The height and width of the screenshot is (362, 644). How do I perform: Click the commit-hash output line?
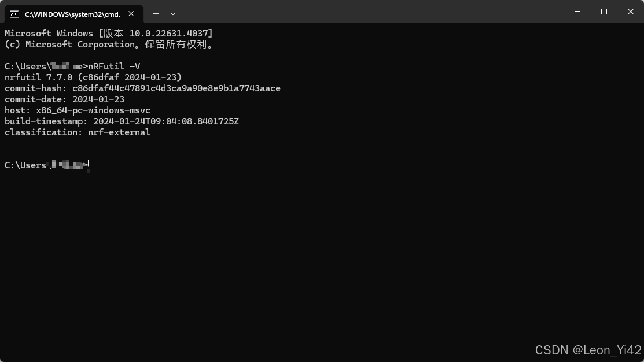142,88
